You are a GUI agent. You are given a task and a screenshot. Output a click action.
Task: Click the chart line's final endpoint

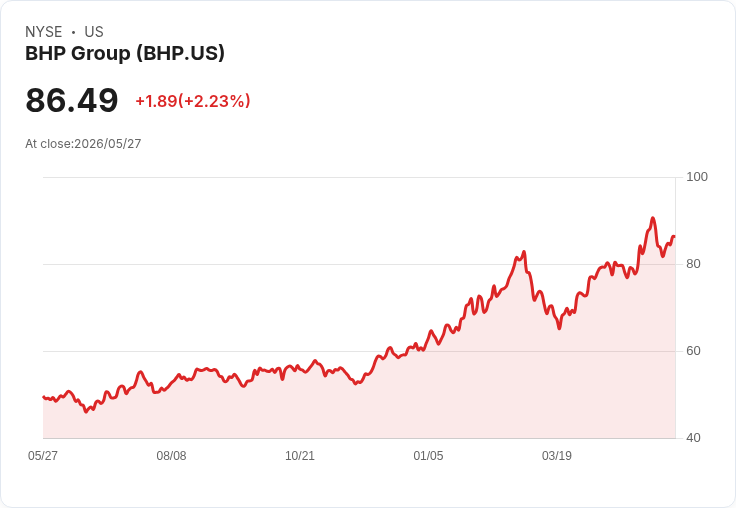click(674, 237)
